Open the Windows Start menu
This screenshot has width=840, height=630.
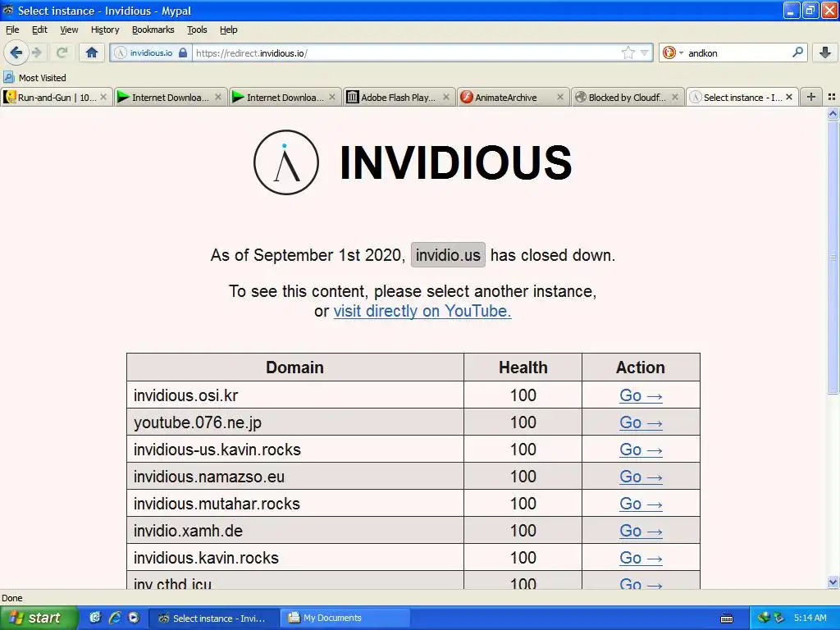coord(39,618)
